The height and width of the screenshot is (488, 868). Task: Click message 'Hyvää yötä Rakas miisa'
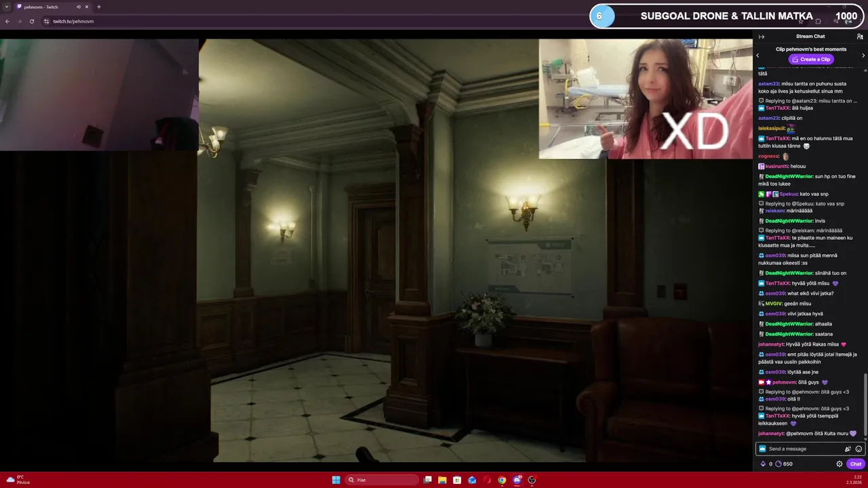812,344
